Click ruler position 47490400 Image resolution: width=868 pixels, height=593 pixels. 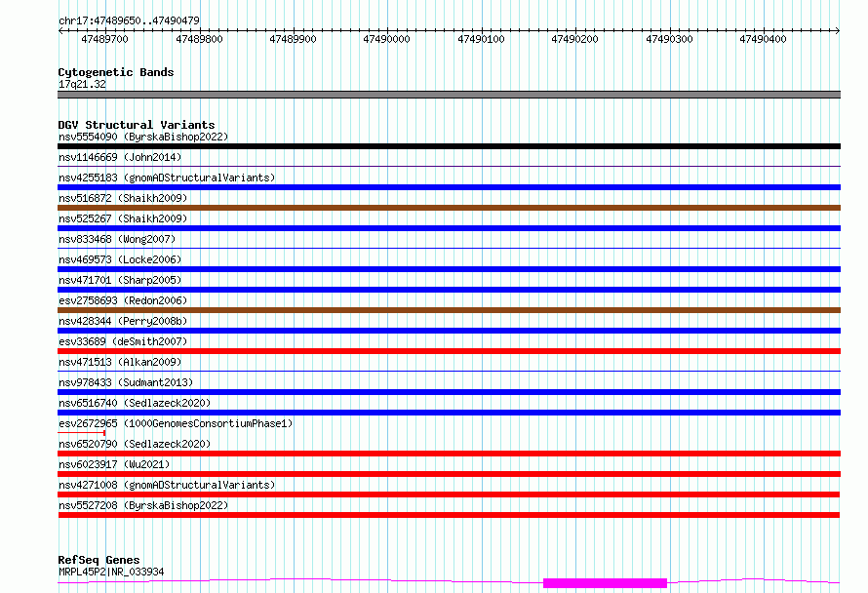coord(763,39)
